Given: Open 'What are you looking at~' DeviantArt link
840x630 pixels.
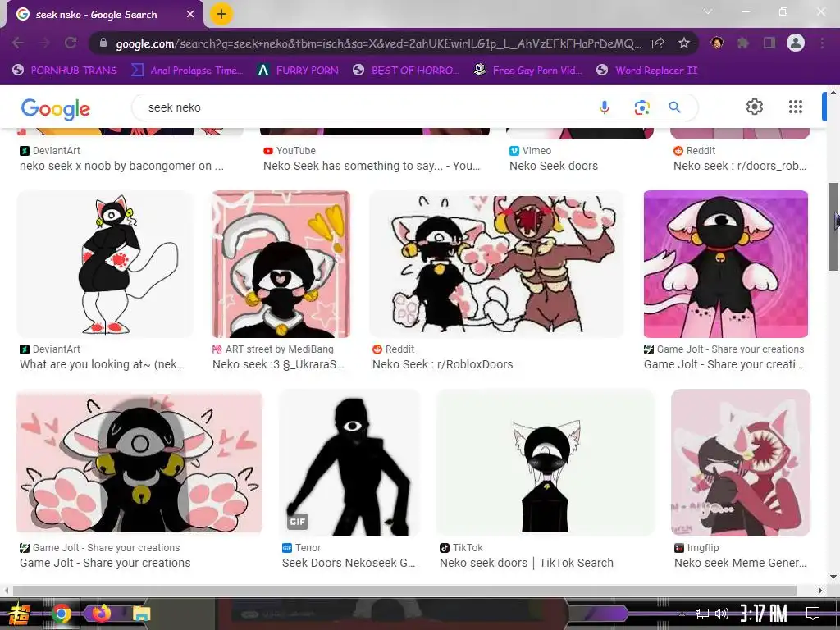Looking at the screenshot, I should click(102, 364).
